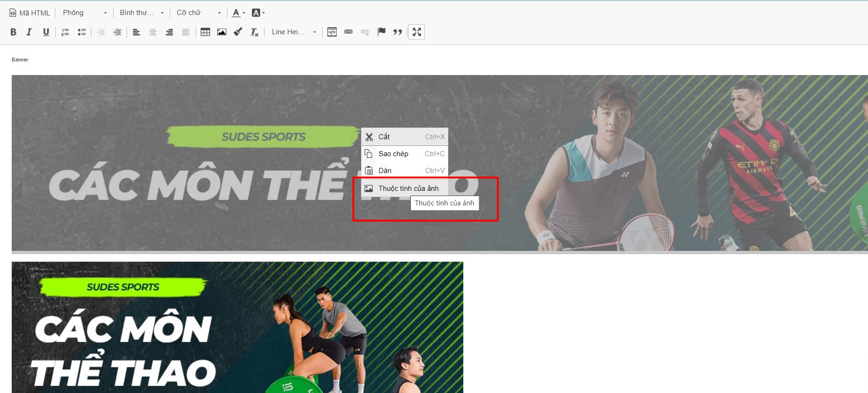This screenshot has width=868, height=393.
Task: Open Thuộc tính của ảnh from context menu
Action: [405, 188]
